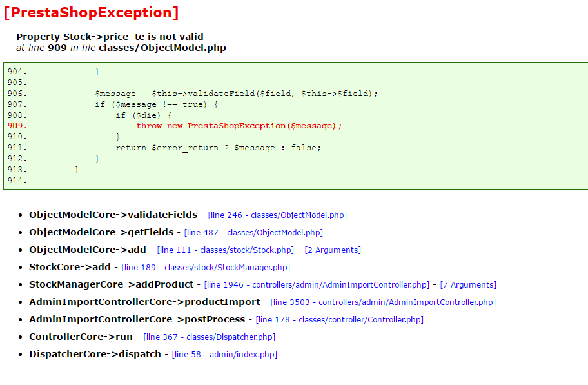Click the 'at line 909 in file classes/ObjectModel.php' text
Viewport: 588px width, 385px height.
click(121, 48)
